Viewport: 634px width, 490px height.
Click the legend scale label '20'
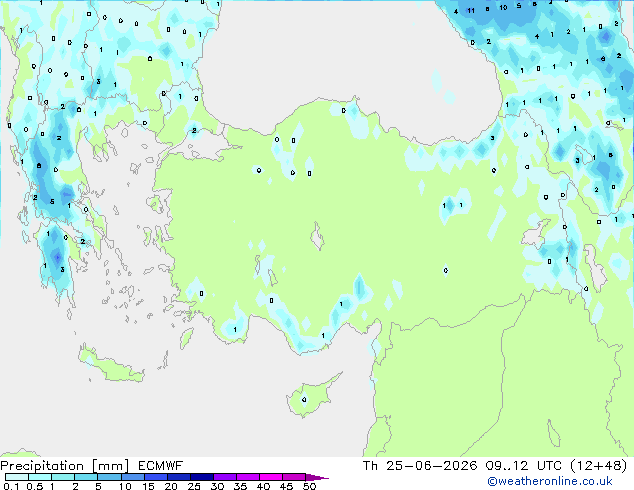point(171,486)
